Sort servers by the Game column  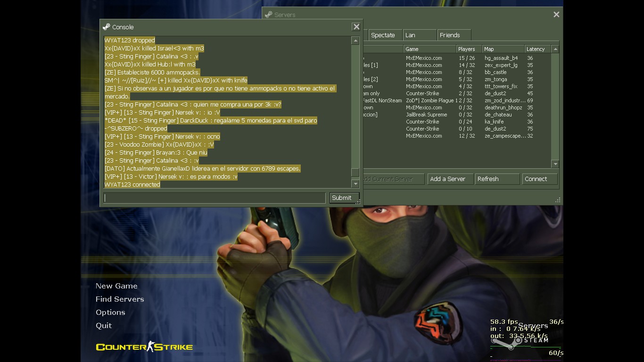coord(429,49)
